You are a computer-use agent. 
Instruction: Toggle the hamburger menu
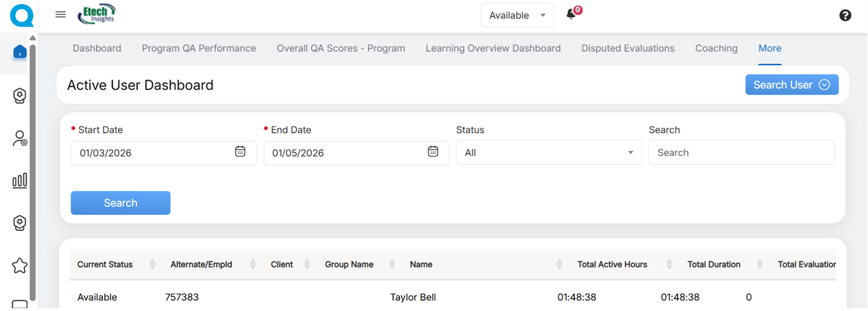(60, 14)
